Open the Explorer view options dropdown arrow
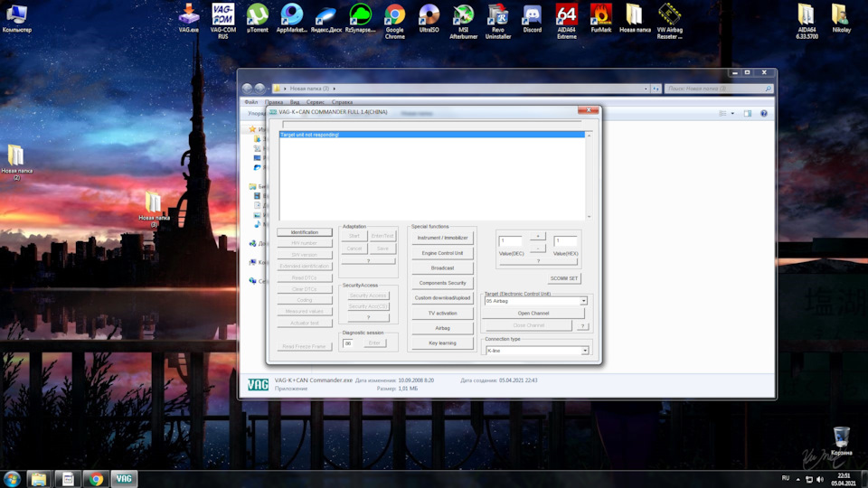 (x=733, y=114)
